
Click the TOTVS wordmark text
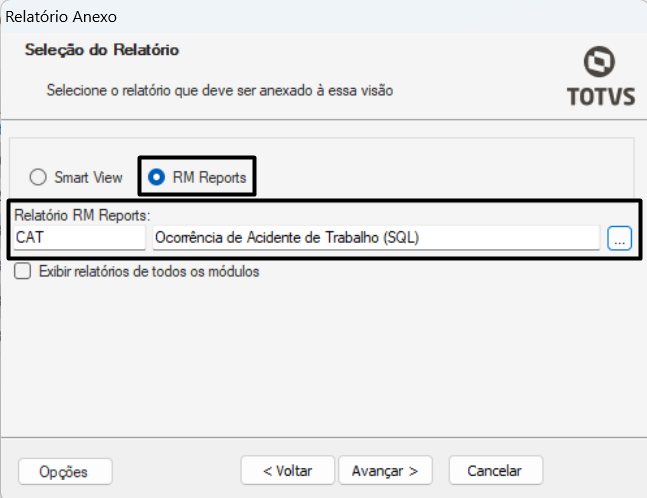point(601,97)
